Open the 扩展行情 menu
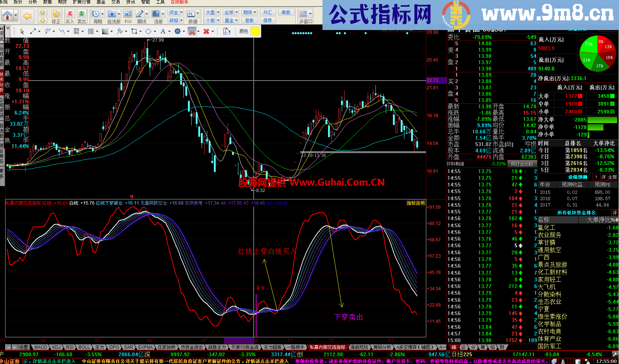Viewport: 619px width, 364px height. point(81,2)
